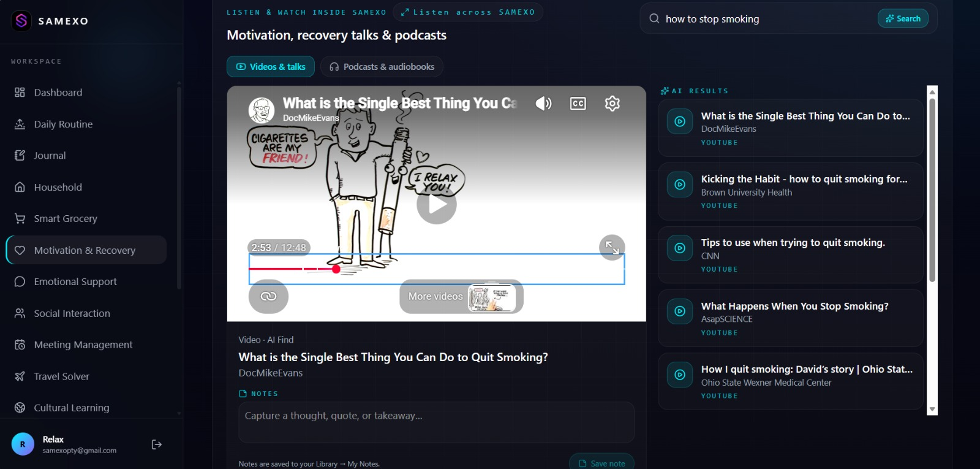Click play icon on Kicking the Habit result
Image resolution: width=980 pixels, height=469 pixels.
click(x=680, y=185)
